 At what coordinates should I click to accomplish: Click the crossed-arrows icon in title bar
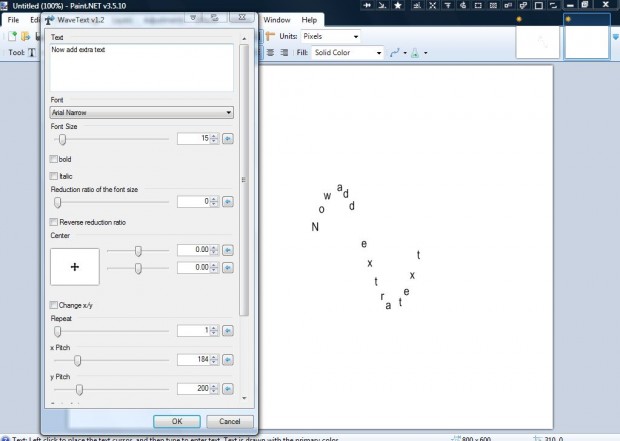tap(433, 6)
